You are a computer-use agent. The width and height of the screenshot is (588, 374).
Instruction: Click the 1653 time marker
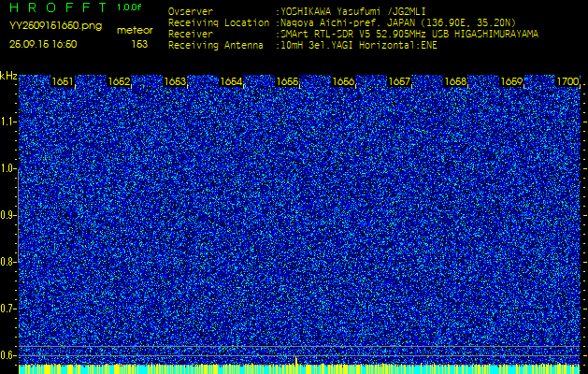coord(175,81)
